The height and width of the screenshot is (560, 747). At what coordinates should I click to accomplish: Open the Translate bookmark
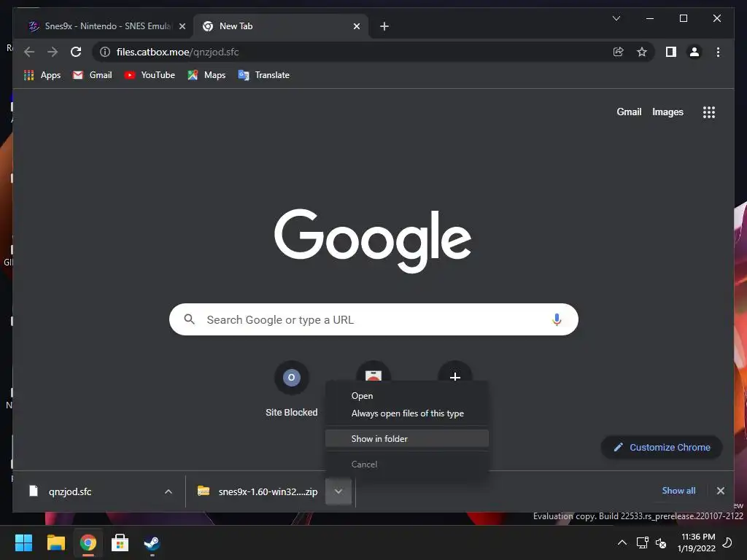tap(263, 75)
